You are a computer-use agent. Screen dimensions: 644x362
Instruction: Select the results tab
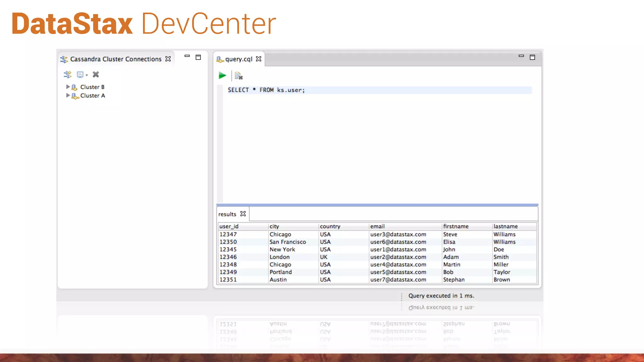(x=227, y=214)
